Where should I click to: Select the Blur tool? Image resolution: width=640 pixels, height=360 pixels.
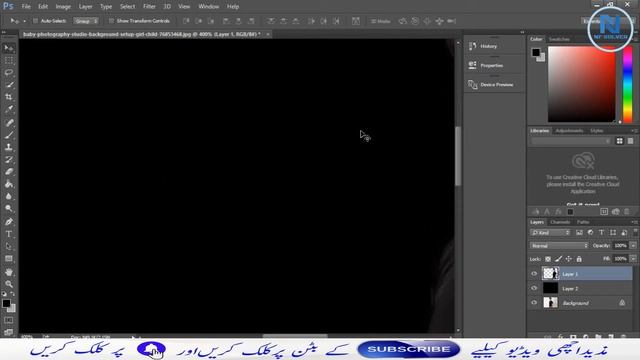pos(9,196)
